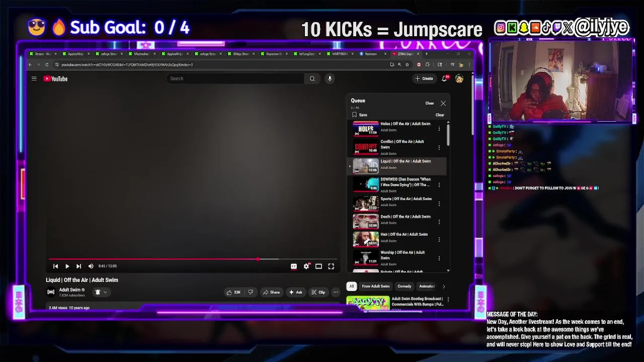This screenshot has width=644, height=362.
Task: Create a Clip of the video
Action: coord(318,292)
